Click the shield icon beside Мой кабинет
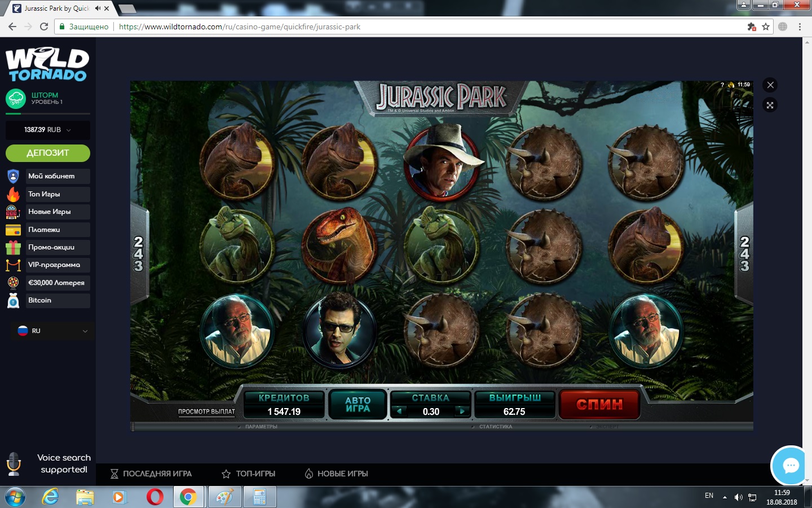The width and height of the screenshot is (812, 508). pyautogui.click(x=13, y=176)
